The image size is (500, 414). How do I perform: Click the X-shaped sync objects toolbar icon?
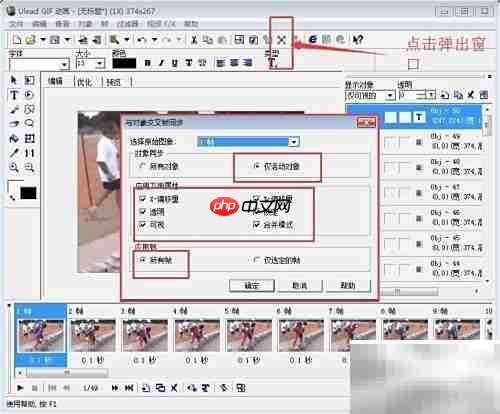coord(282,40)
